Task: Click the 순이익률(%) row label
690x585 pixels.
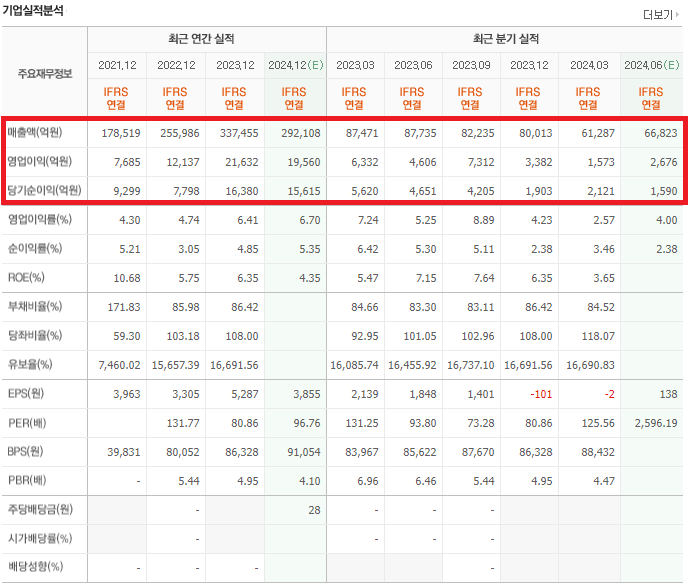Action: 35,248
